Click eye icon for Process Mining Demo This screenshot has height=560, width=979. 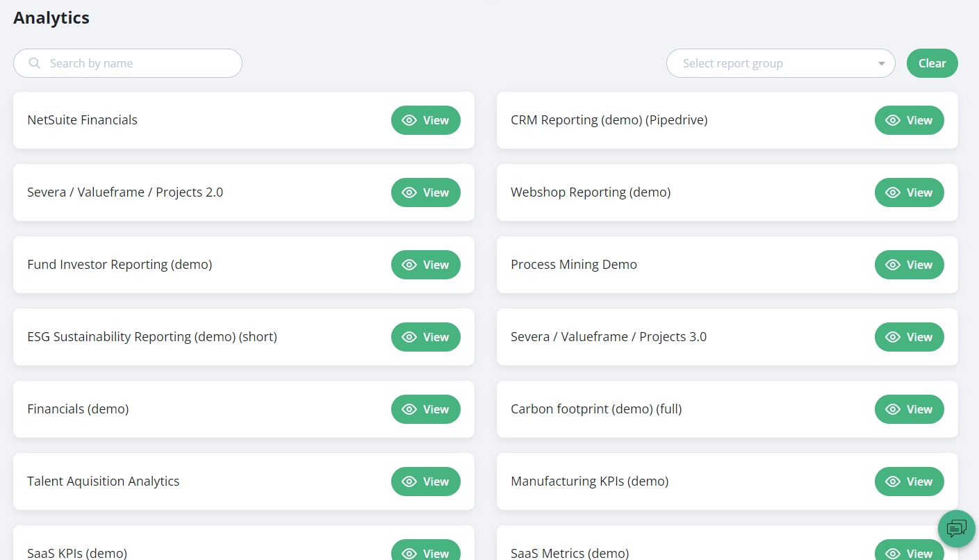pyautogui.click(x=893, y=265)
